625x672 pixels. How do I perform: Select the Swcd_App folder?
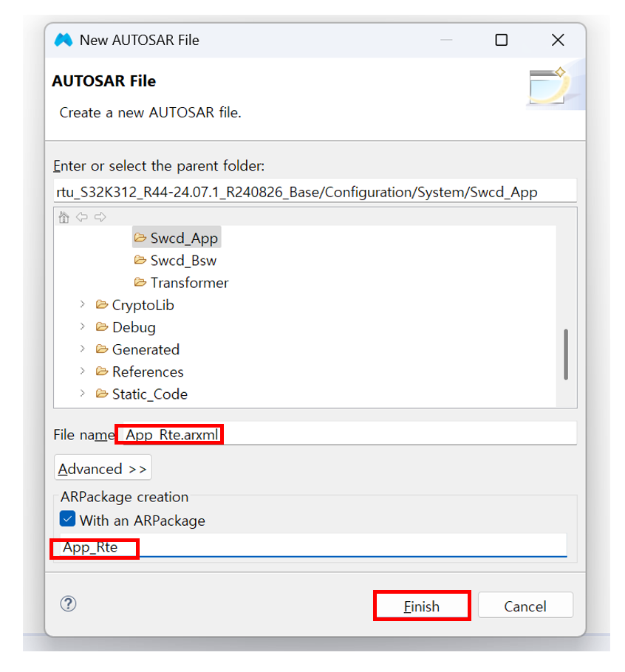183,238
